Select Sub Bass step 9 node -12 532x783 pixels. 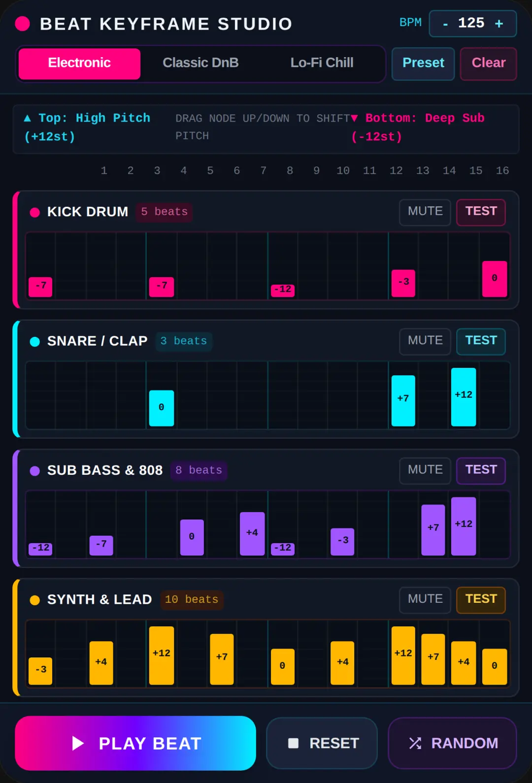pyautogui.click(x=283, y=549)
